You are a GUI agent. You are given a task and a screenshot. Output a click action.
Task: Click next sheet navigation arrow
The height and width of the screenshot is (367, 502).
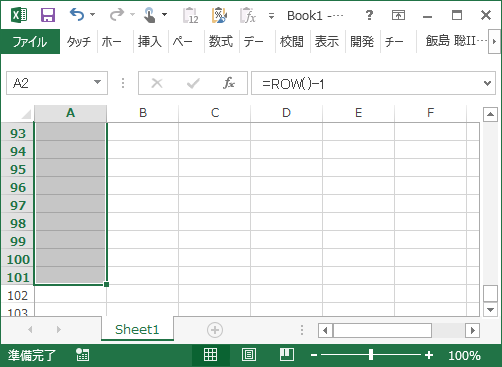[x=59, y=330]
